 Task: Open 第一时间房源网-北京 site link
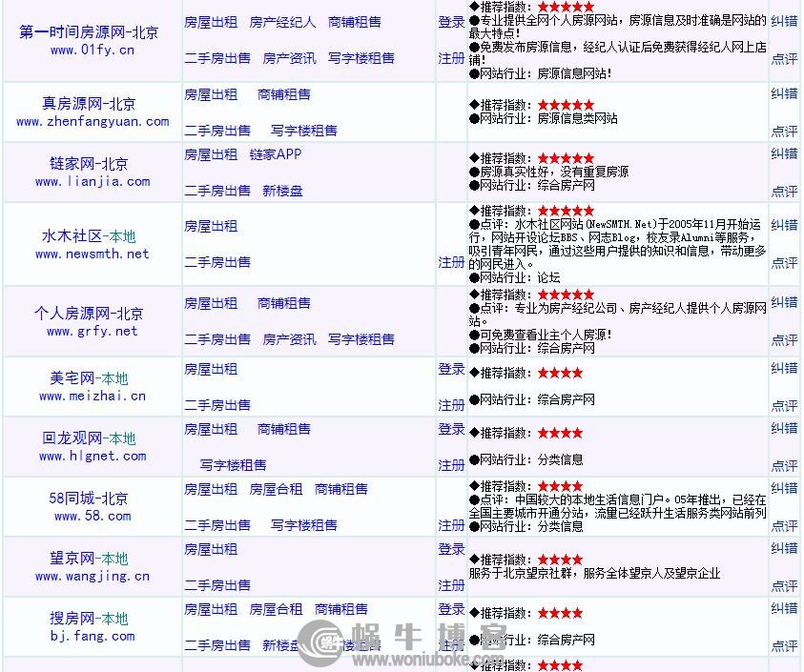(90, 32)
